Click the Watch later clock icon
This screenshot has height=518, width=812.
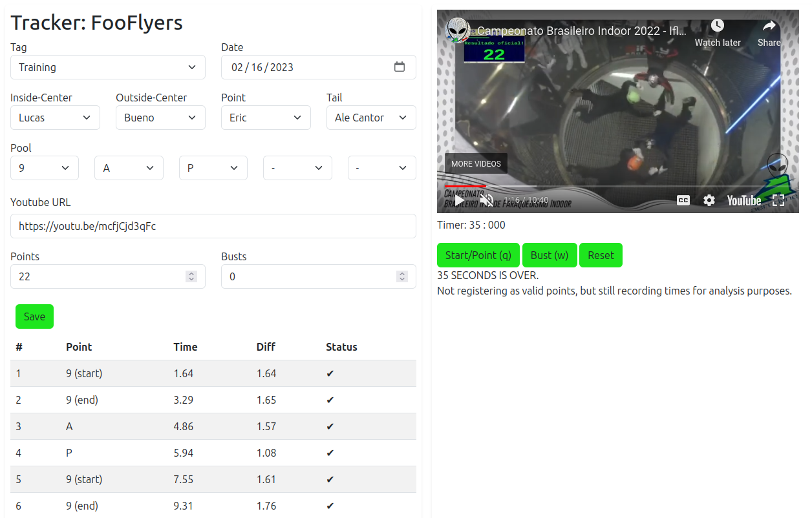[717, 26]
